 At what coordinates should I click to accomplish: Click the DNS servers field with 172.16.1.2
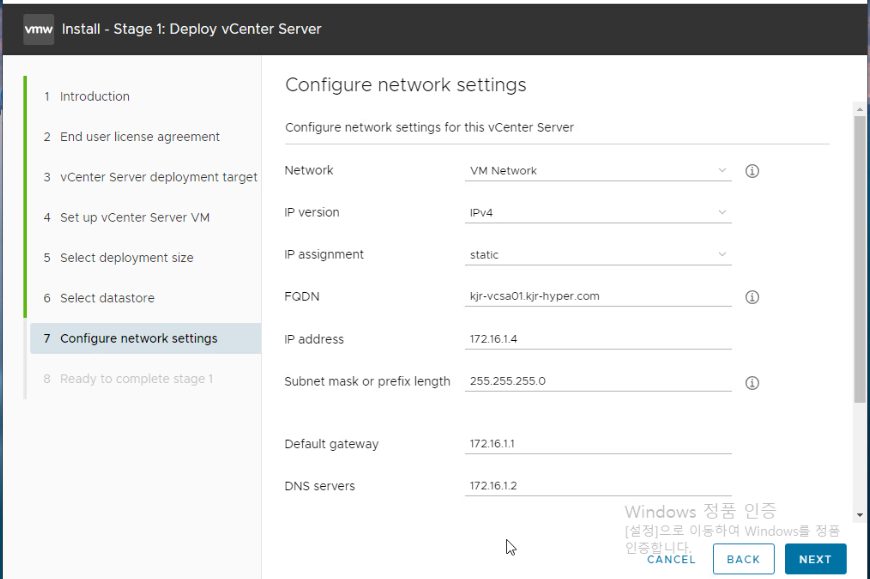598,486
